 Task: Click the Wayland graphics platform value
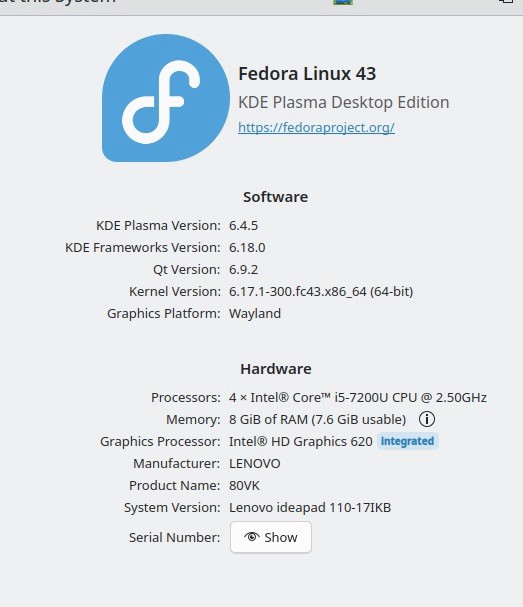click(255, 314)
